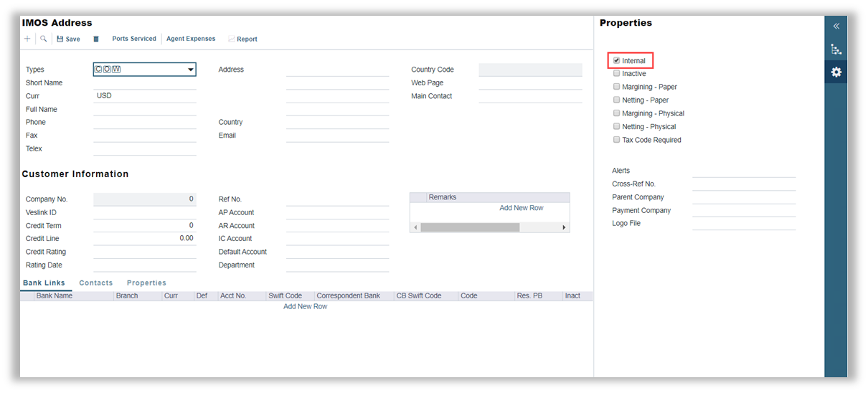
Task: Click Add New Row in Remarks grid
Action: 521,208
